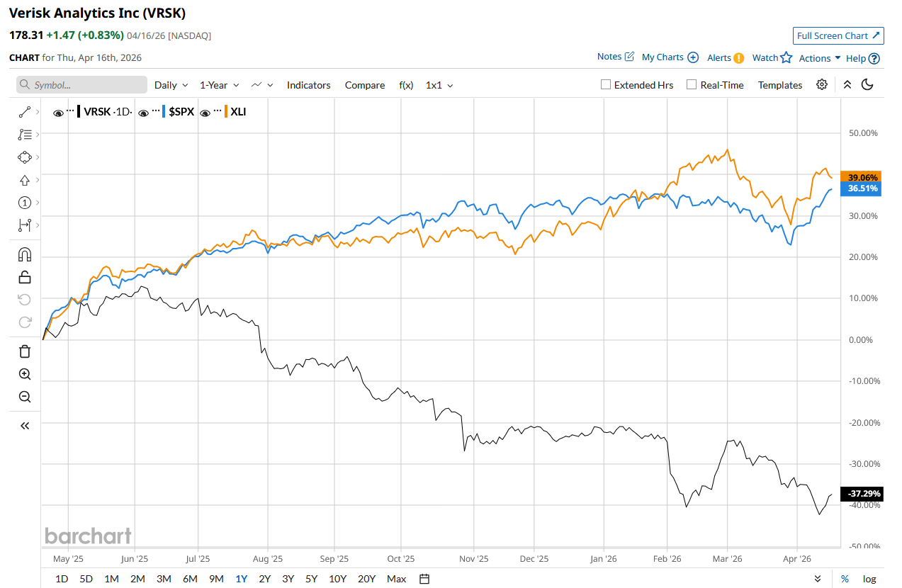Hide the $SPX comparison line
The width and height of the screenshot is (902, 588).
[144, 112]
